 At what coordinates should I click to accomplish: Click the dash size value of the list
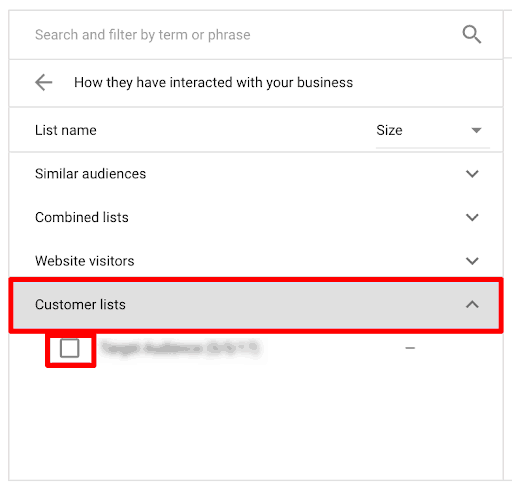[410, 348]
